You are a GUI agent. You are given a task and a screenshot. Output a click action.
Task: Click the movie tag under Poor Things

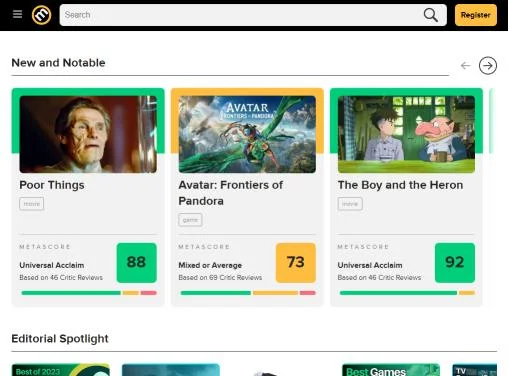click(x=32, y=204)
